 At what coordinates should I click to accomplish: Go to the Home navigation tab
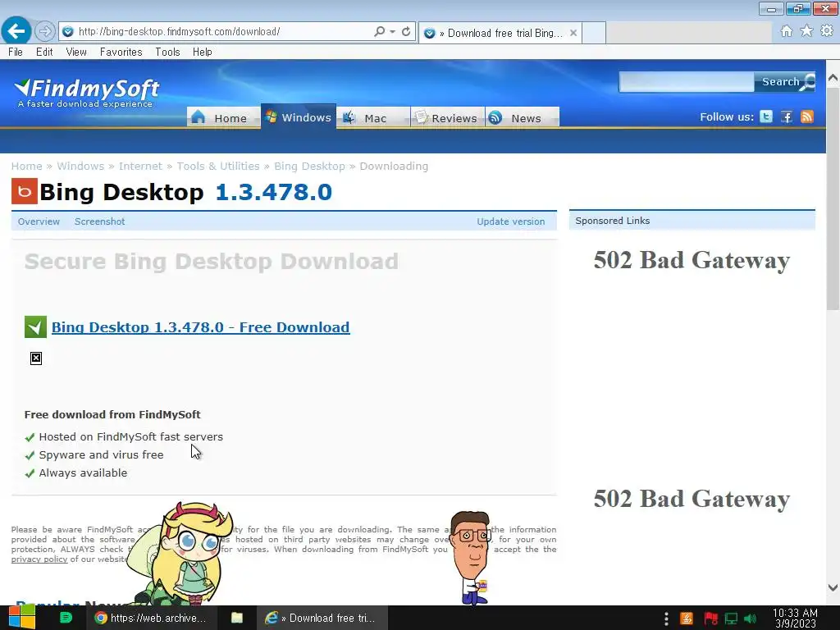[x=223, y=117]
